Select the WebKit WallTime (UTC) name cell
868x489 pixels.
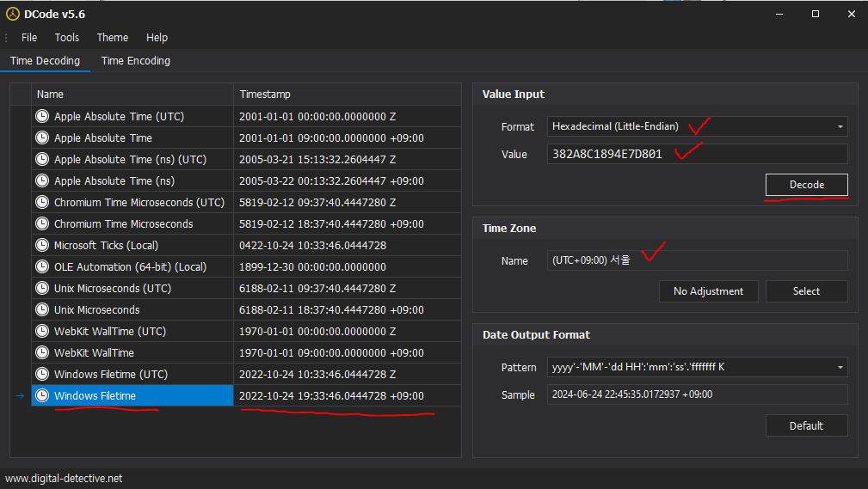point(132,332)
